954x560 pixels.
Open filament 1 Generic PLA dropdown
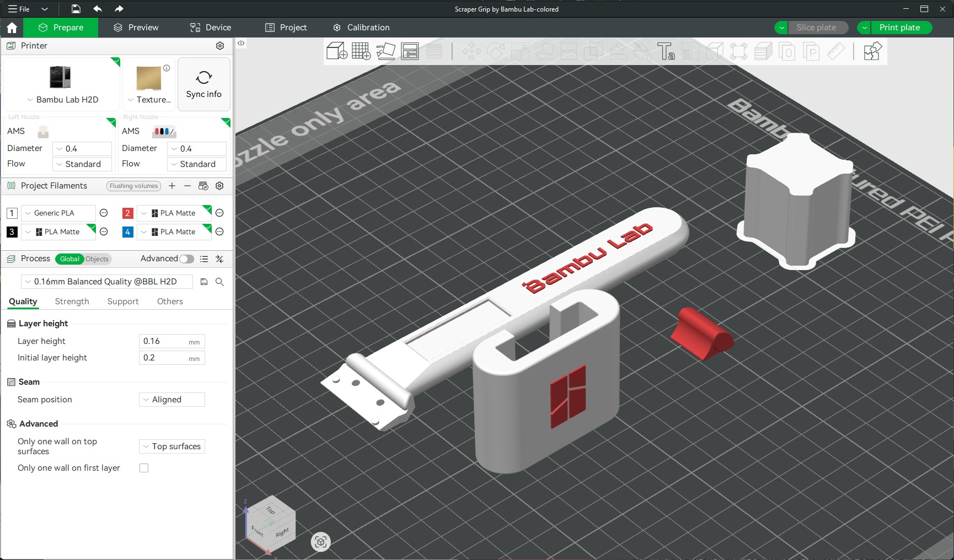(58, 213)
